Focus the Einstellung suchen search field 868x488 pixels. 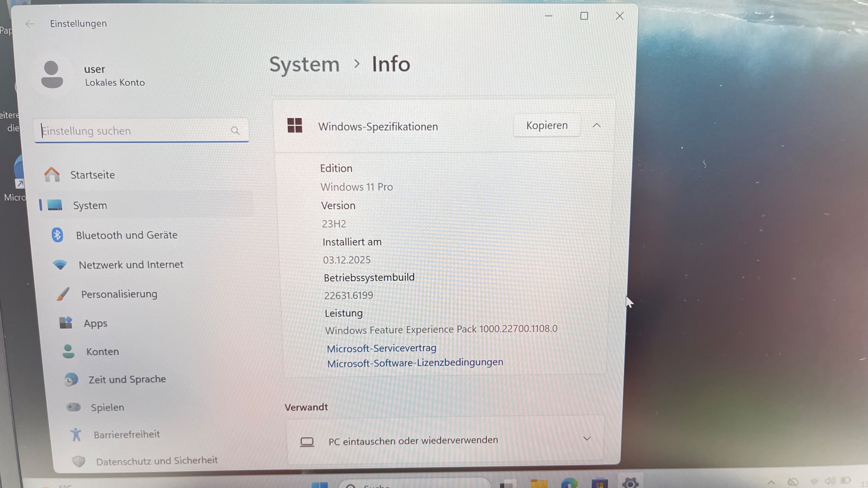[x=141, y=130]
